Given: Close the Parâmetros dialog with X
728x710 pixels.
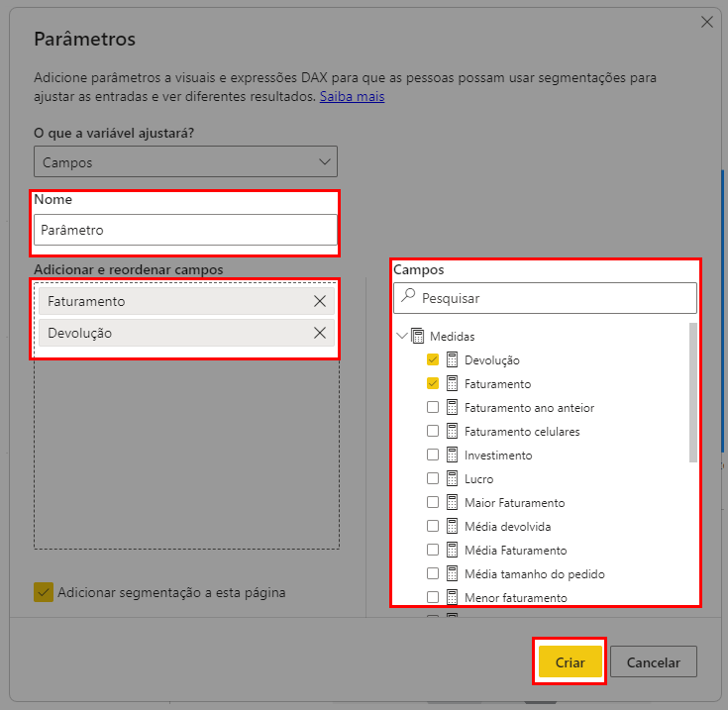Looking at the screenshot, I should point(707,22).
